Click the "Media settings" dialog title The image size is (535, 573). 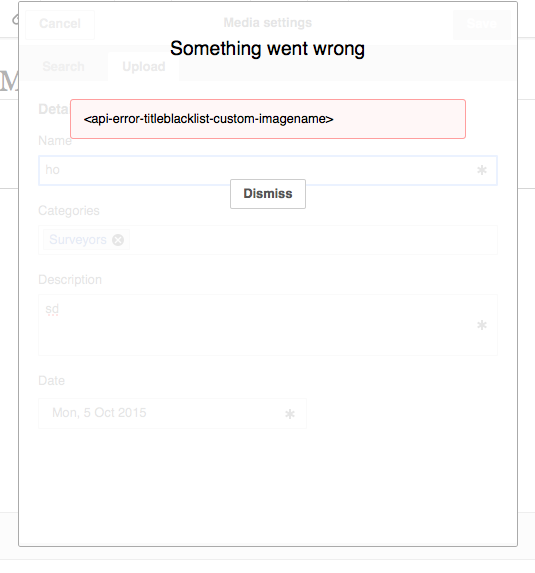point(268,23)
